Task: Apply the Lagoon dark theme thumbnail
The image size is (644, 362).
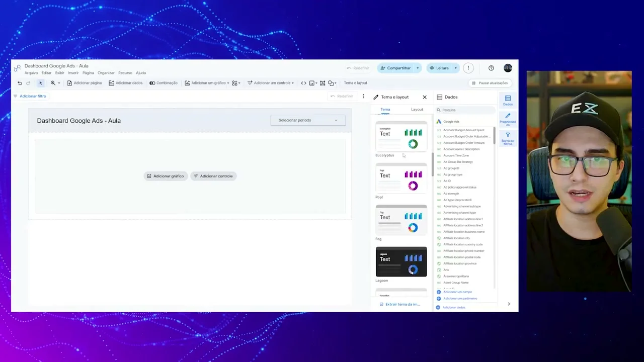Action: [401, 261]
